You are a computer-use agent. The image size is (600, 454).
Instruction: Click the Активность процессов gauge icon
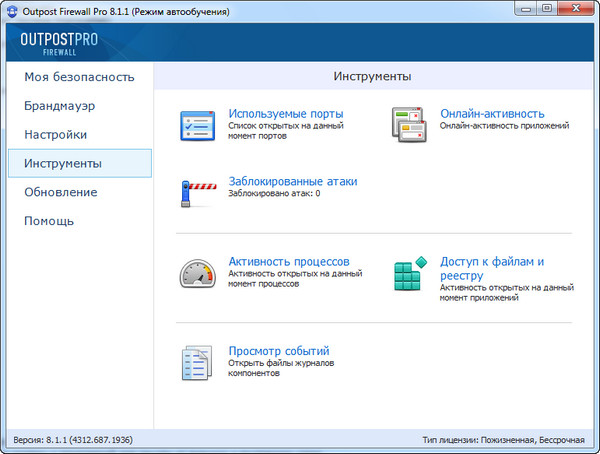tap(198, 273)
